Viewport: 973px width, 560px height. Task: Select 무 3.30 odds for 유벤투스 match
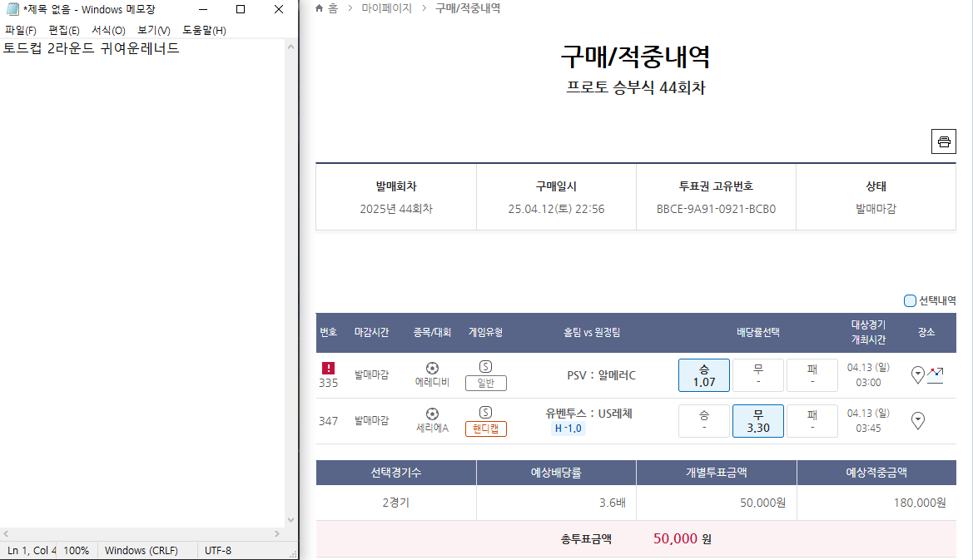coord(757,421)
